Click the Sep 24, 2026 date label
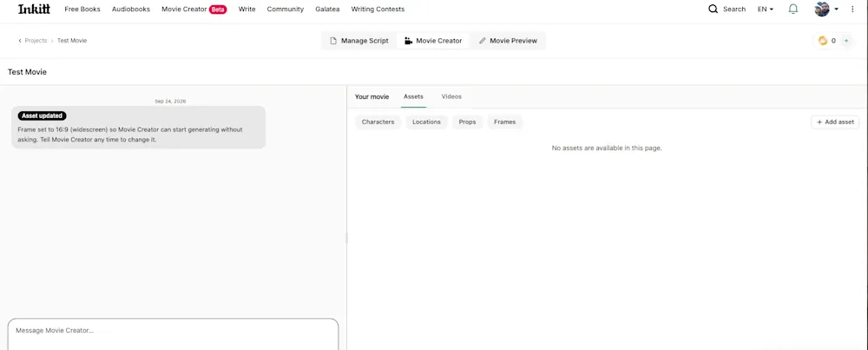 [x=170, y=102]
